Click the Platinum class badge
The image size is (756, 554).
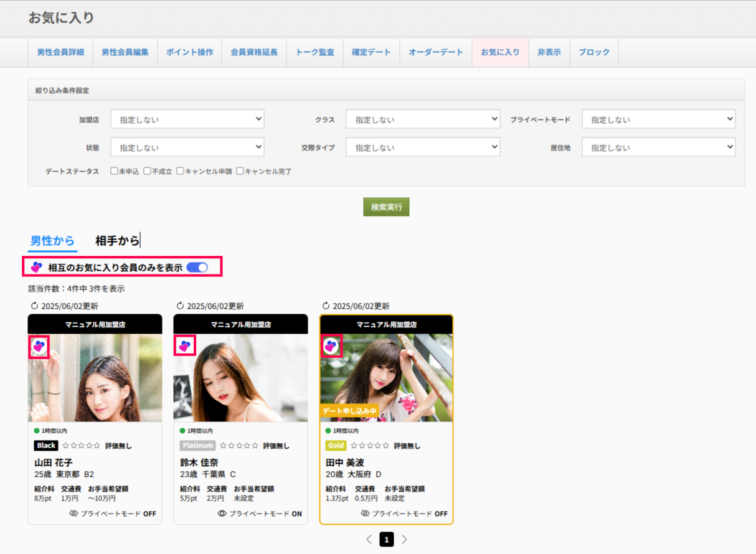198,446
